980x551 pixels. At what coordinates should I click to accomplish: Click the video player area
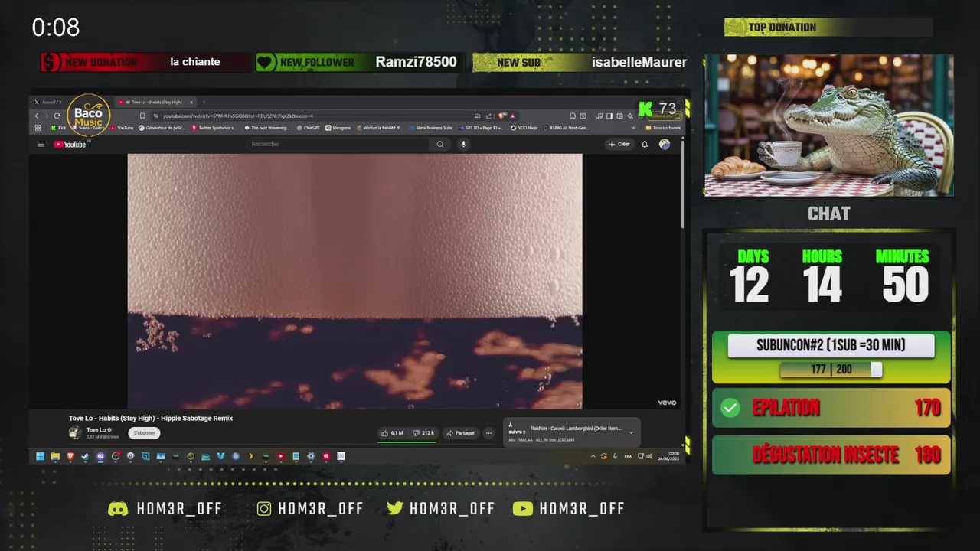(354, 281)
